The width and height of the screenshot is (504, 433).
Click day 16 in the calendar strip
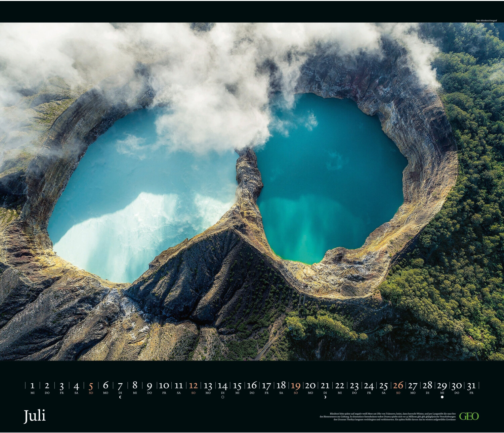tap(252, 386)
